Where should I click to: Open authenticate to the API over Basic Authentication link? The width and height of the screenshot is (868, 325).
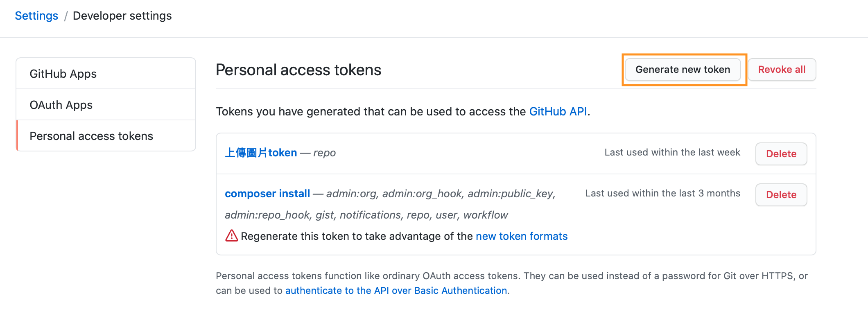point(396,291)
